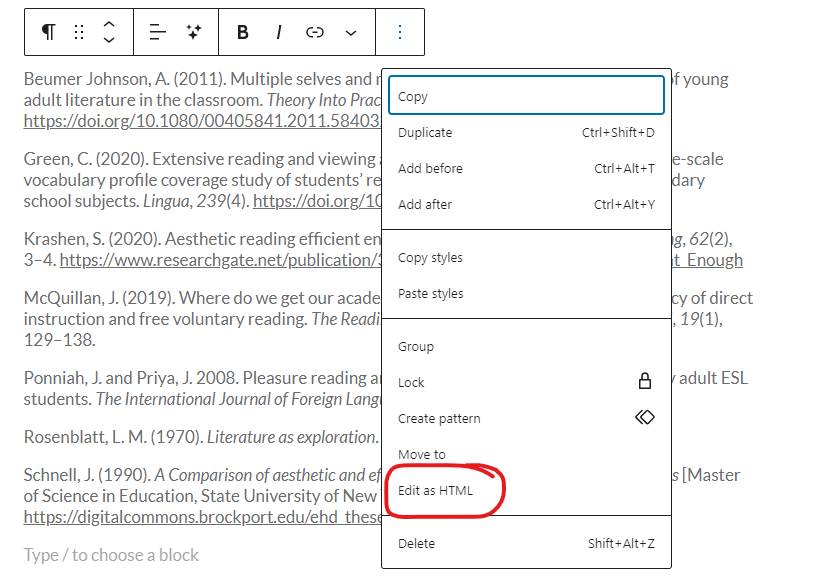Choose Edit as HTML option
Viewport: 837px width, 579px height.
[436, 490]
